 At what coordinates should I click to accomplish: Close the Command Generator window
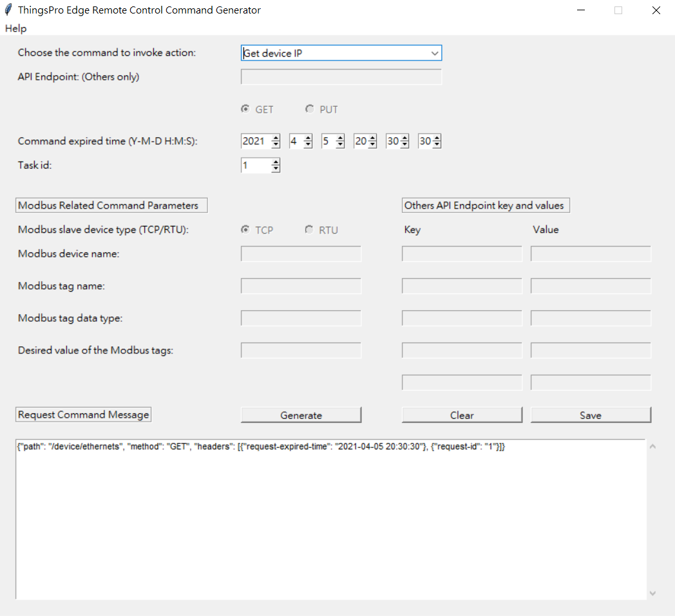(656, 10)
